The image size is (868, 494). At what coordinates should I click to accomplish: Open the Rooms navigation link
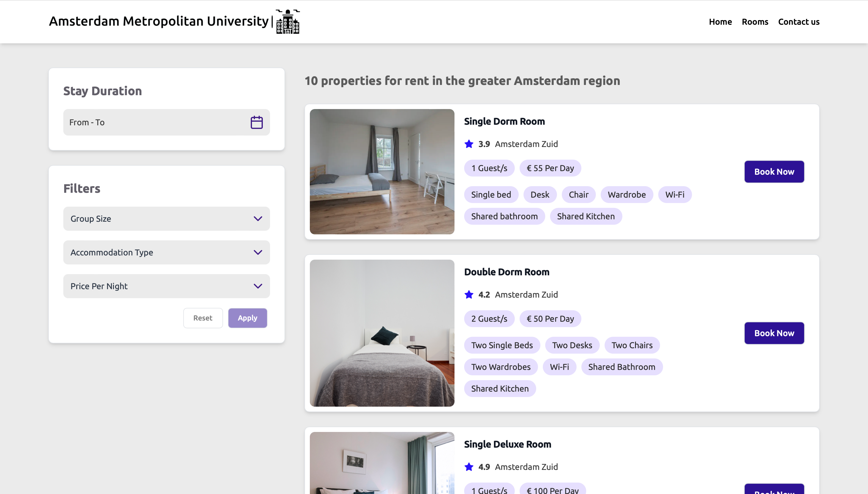click(755, 22)
